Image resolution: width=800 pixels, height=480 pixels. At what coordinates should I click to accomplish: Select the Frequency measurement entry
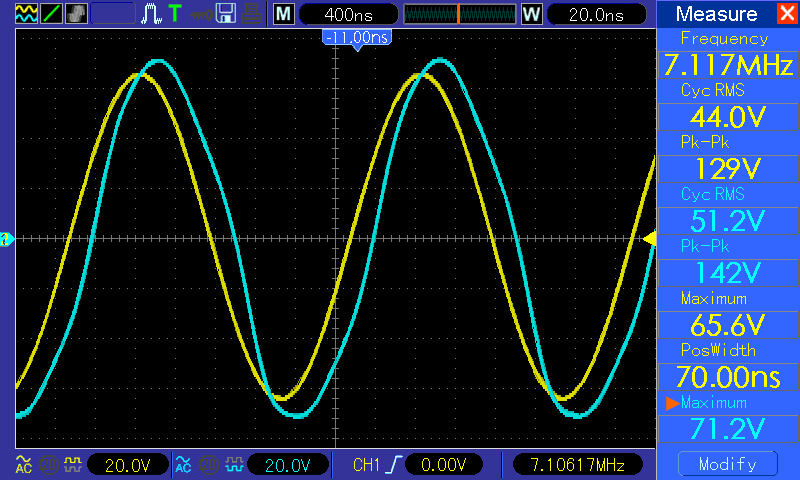click(x=725, y=56)
